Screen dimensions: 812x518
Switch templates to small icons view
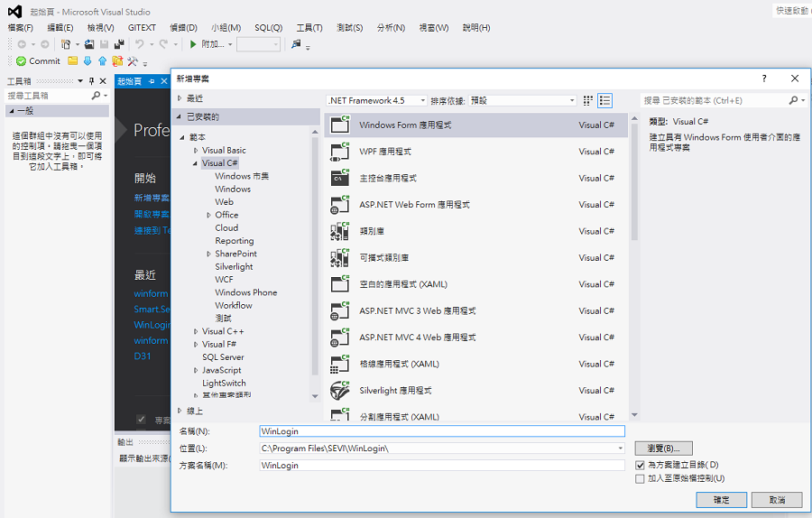coord(587,100)
